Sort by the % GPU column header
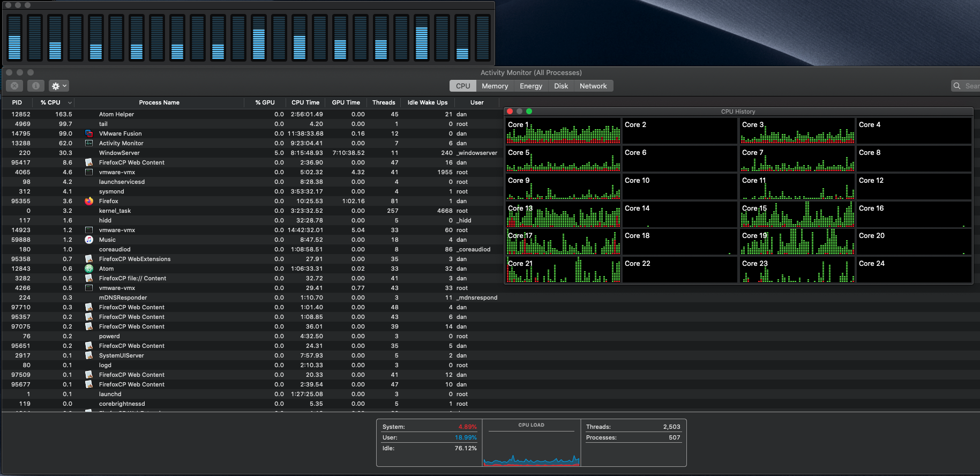The height and width of the screenshot is (476, 980). tap(265, 102)
